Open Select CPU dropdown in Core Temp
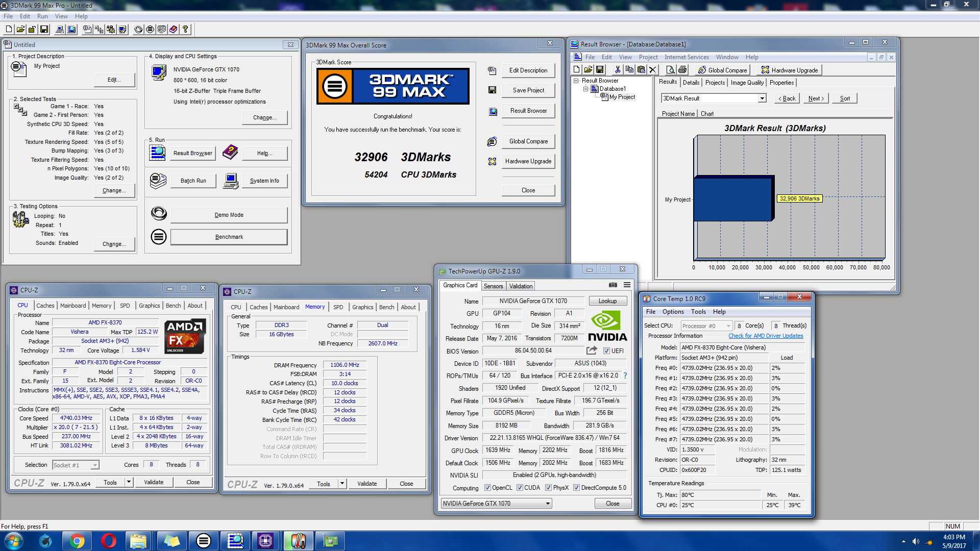Screen dimensions: 980x551 tap(706, 326)
